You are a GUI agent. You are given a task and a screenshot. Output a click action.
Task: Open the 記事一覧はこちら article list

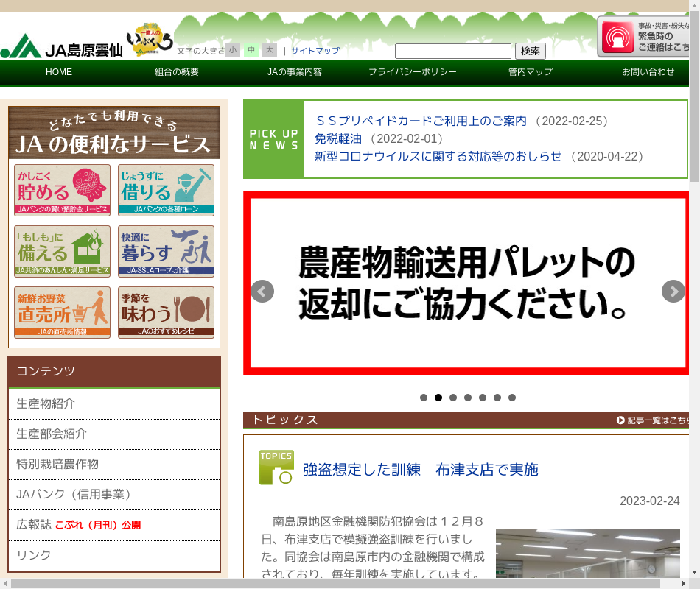pyautogui.click(x=654, y=420)
